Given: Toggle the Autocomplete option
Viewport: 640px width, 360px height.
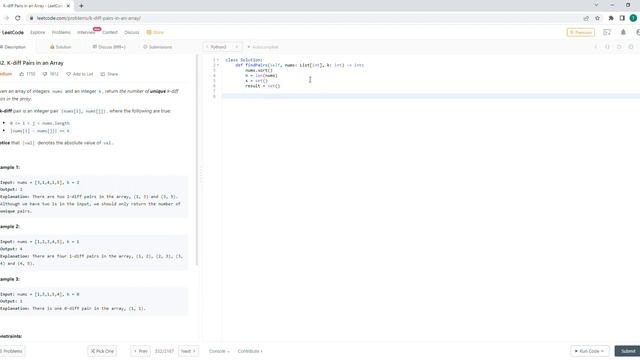Looking at the screenshot, I should 263,47.
